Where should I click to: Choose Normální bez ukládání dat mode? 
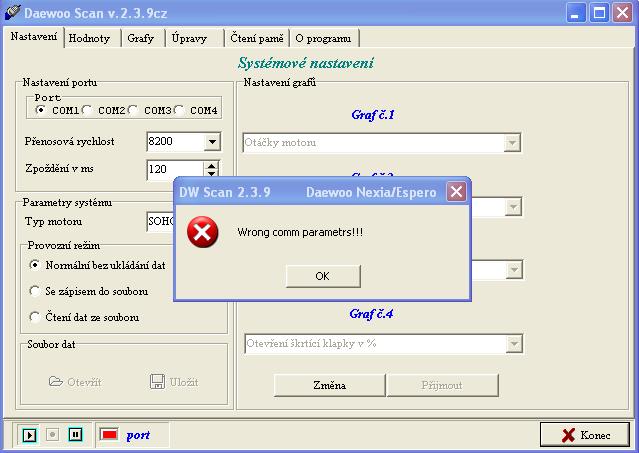tap(35, 265)
